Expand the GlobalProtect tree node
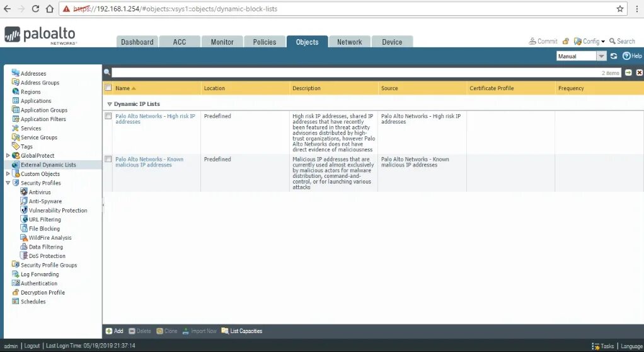Viewport: 644px width, 352px height. pyautogui.click(x=8, y=155)
